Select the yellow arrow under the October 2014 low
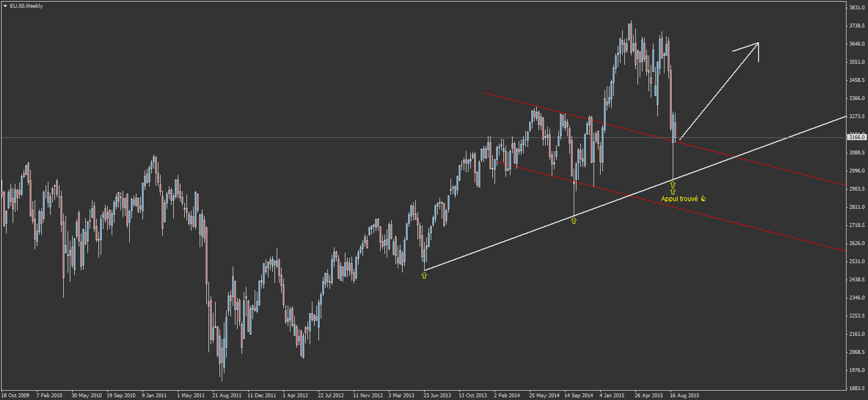 574,220
